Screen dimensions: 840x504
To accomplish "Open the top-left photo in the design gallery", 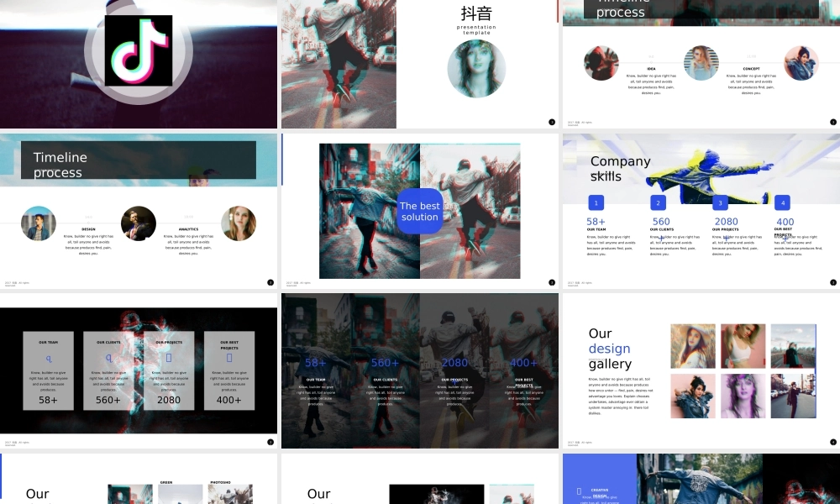I will click(693, 346).
